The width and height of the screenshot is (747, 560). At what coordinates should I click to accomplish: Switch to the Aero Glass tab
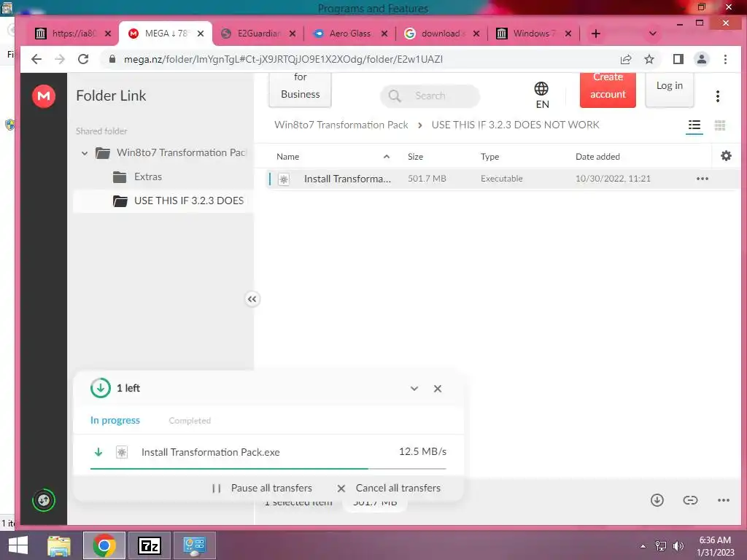click(x=349, y=34)
